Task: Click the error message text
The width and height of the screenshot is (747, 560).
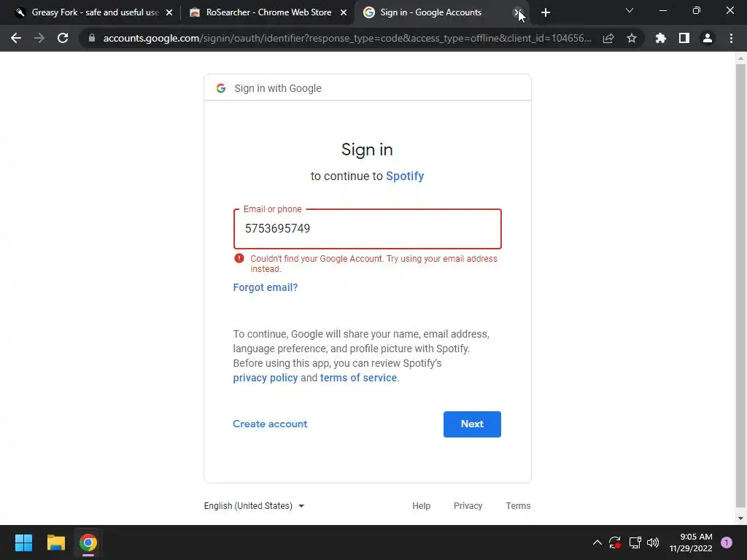Action: click(x=373, y=264)
